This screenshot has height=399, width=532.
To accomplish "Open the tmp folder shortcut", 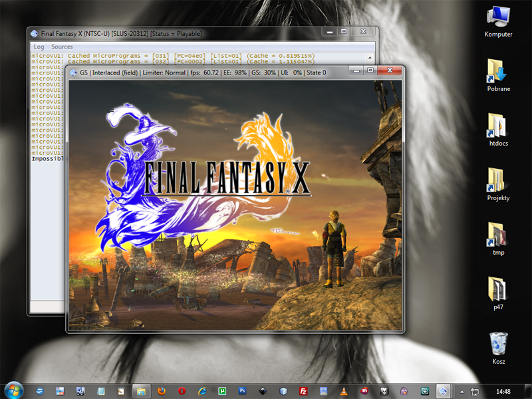I will 498,239.
